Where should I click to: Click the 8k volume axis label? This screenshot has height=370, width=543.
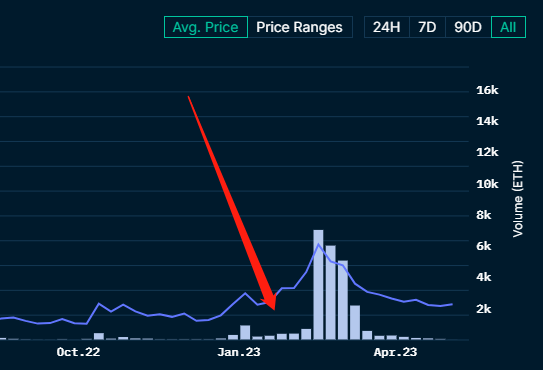[x=484, y=215]
